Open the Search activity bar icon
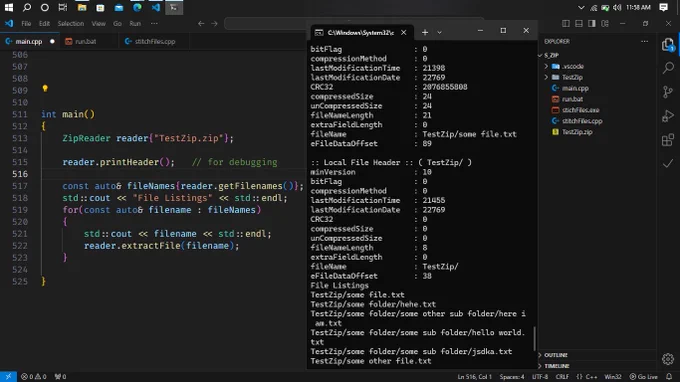Viewport: 680px width, 382px height. coord(668,68)
